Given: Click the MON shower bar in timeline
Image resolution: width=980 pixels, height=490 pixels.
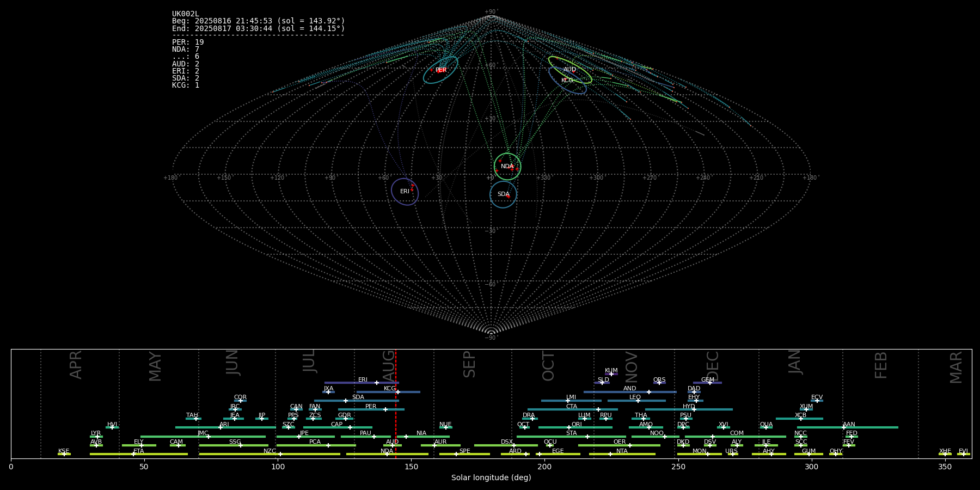Looking at the screenshot, I should coord(700,454).
